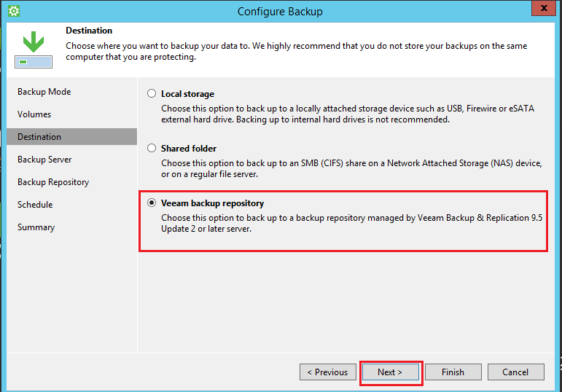Viewport: 562px width, 392px height.
Task: Select the Shared folder radio button
Action: tap(152, 148)
